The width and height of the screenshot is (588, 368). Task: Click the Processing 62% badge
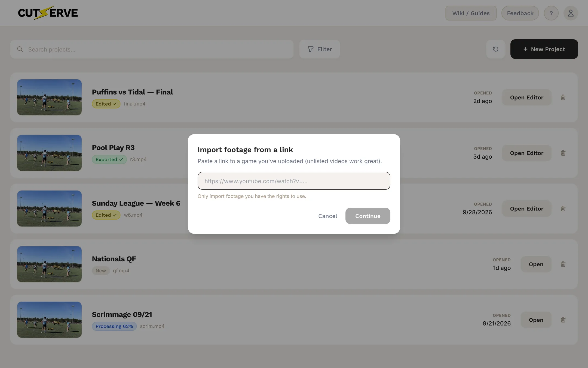pos(114,326)
